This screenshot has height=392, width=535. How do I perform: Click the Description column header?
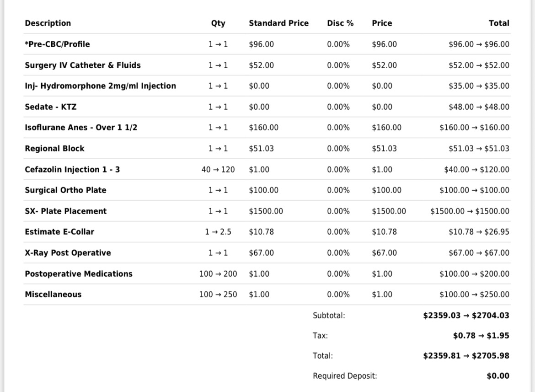48,23
